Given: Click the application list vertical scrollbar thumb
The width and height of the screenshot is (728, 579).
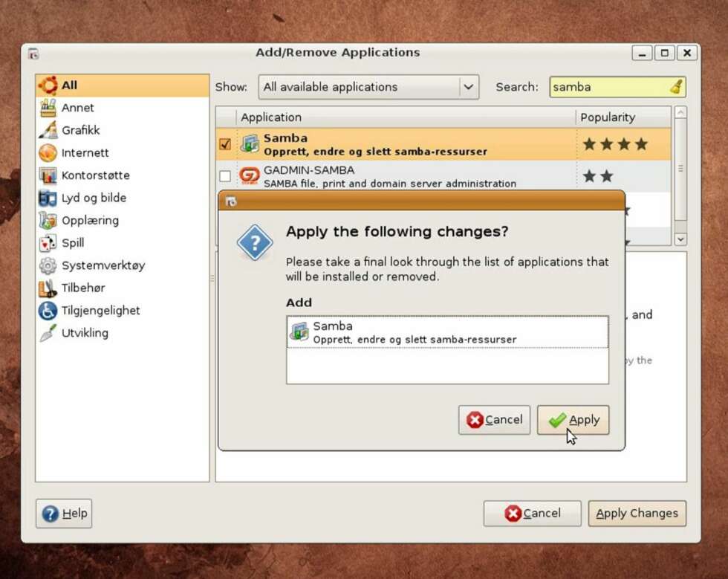Looking at the screenshot, I should click(680, 169).
